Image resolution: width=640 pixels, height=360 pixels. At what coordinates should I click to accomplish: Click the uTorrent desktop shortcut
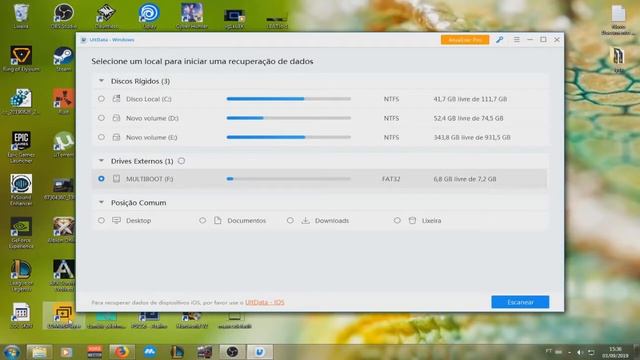pyautogui.click(x=63, y=145)
